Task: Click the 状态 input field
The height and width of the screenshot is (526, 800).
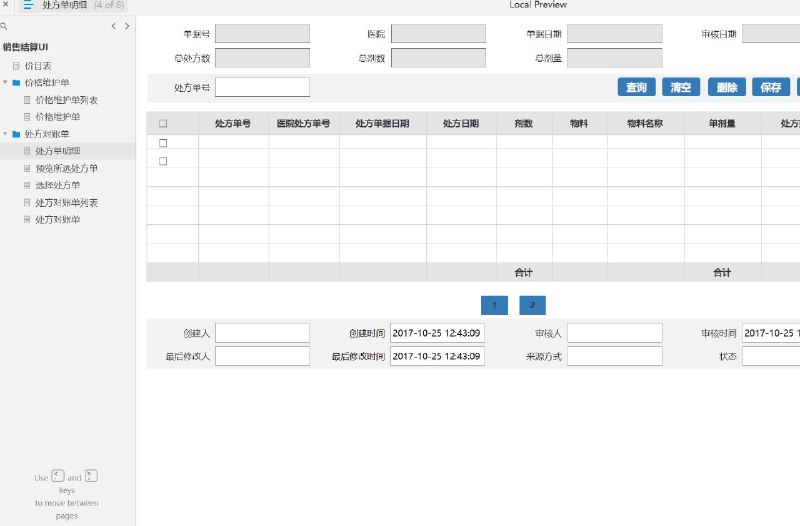Action: [x=771, y=356]
